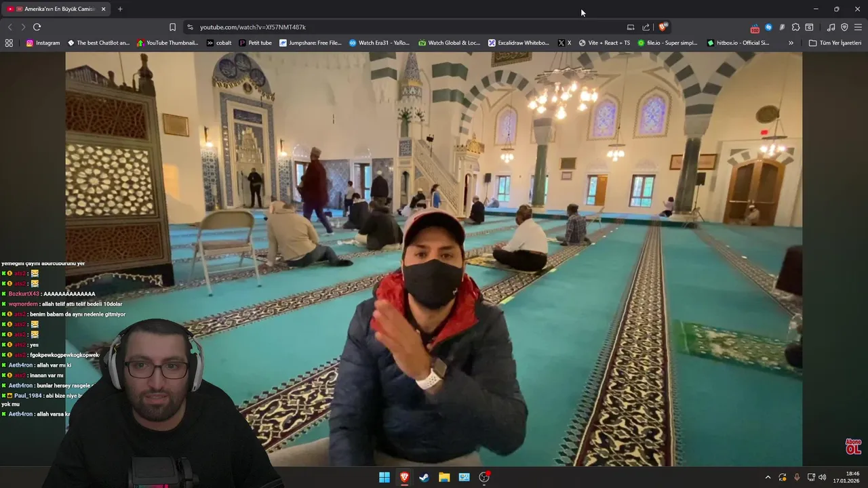The width and height of the screenshot is (868, 488).
Task: Open the music note media control icon
Action: (831, 27)
